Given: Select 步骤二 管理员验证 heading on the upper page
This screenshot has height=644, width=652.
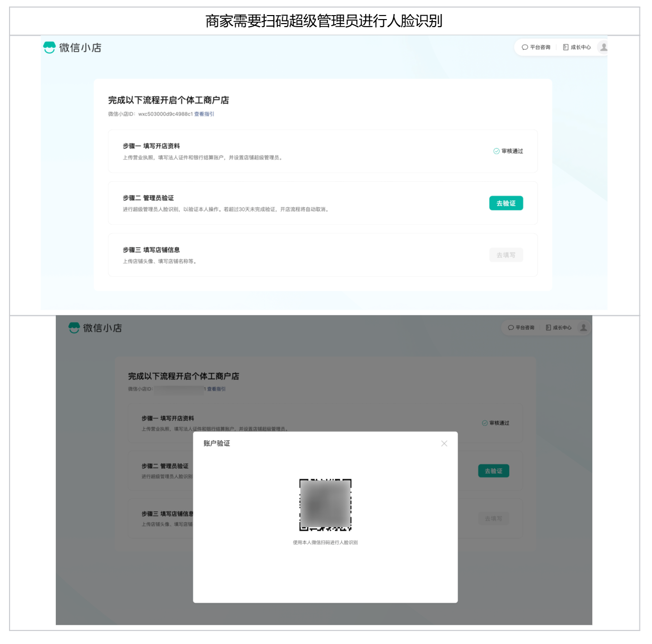Looking at the screenshot, I should click(148, 198).
